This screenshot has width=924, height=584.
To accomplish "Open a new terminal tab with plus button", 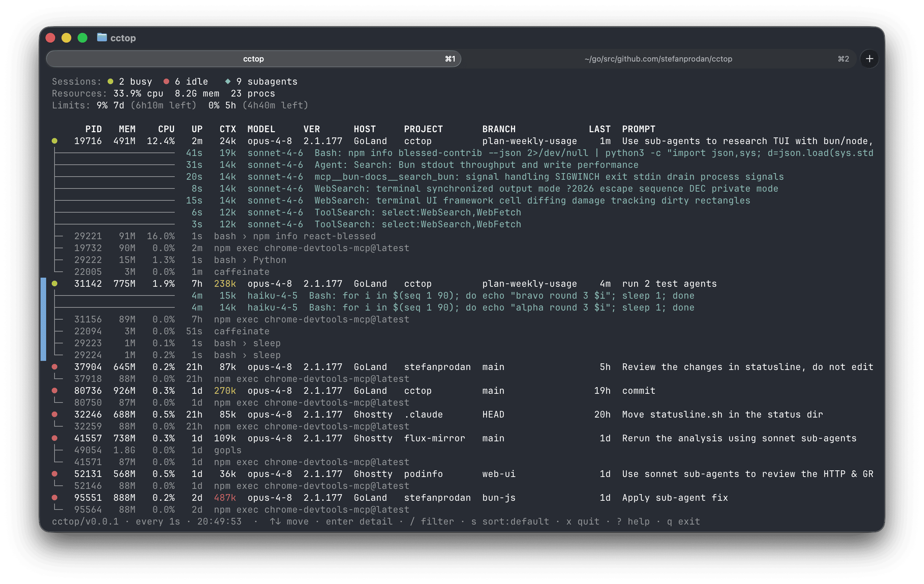I will coord(869,59).
